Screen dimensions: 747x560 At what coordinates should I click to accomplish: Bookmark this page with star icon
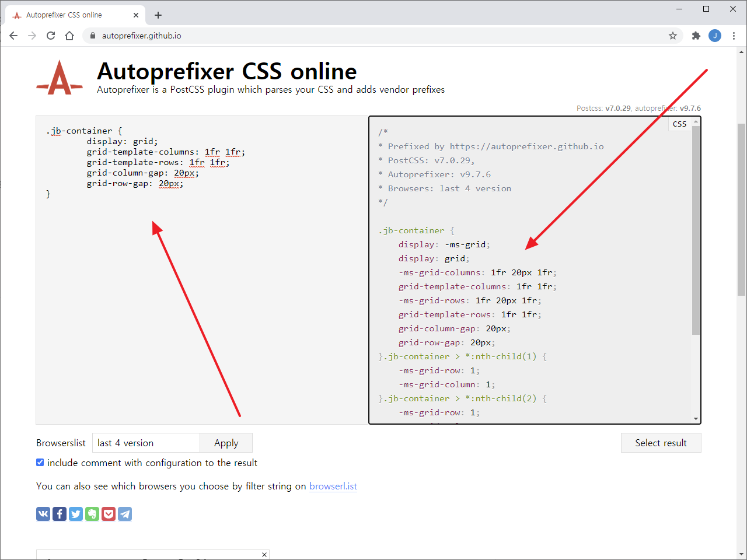[673, 36]
